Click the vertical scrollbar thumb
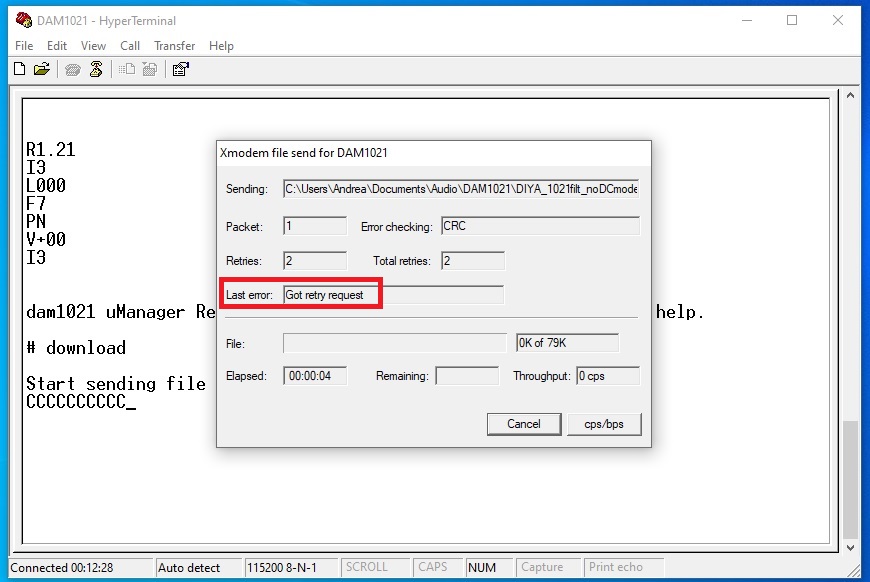870x582 pixels. tap(850, 480)
